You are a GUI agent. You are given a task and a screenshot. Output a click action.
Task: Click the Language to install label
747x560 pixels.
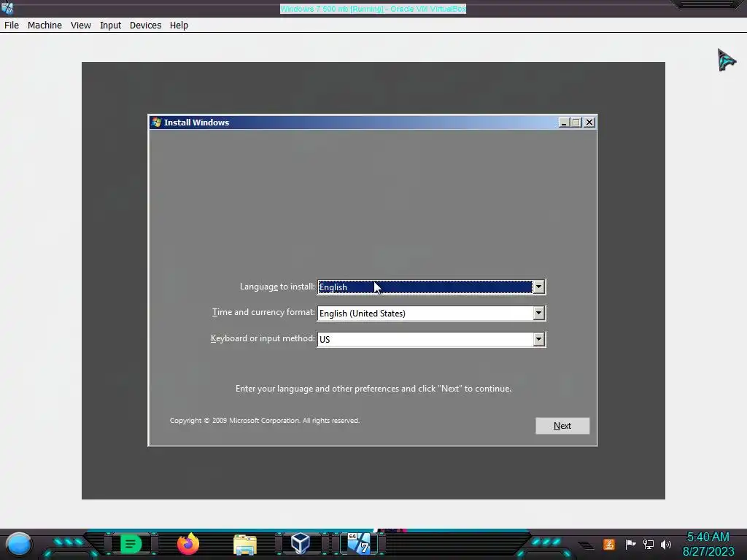277,287
